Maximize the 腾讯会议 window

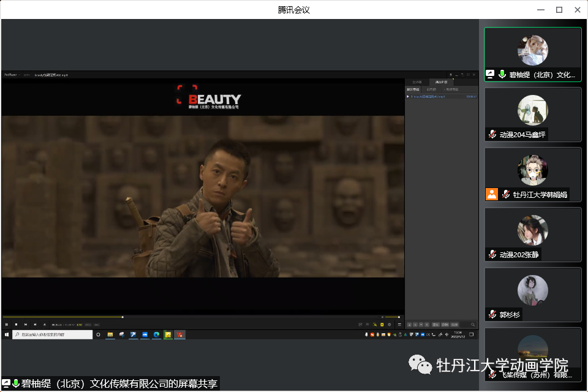tap(559, 10)
